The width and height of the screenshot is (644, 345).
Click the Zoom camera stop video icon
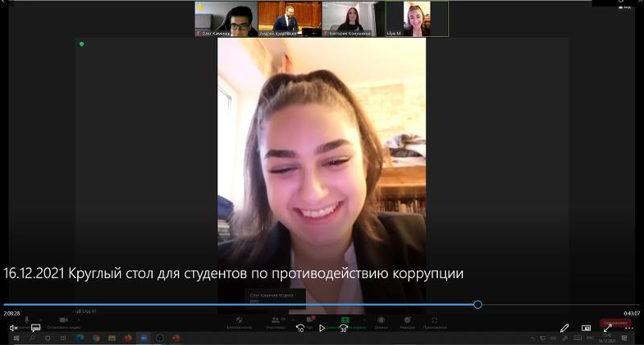tap(63, 320)
